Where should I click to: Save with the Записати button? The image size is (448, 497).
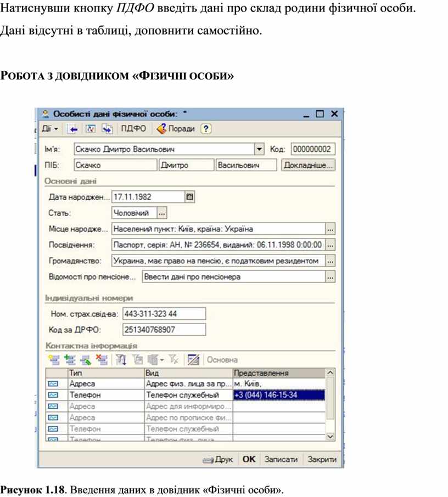click(x=281, y=459)
